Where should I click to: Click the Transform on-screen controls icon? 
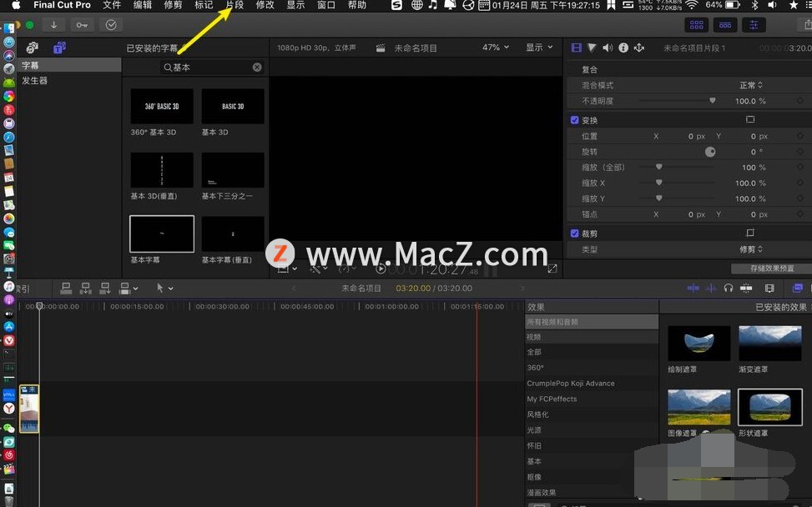tap(750, 119)
